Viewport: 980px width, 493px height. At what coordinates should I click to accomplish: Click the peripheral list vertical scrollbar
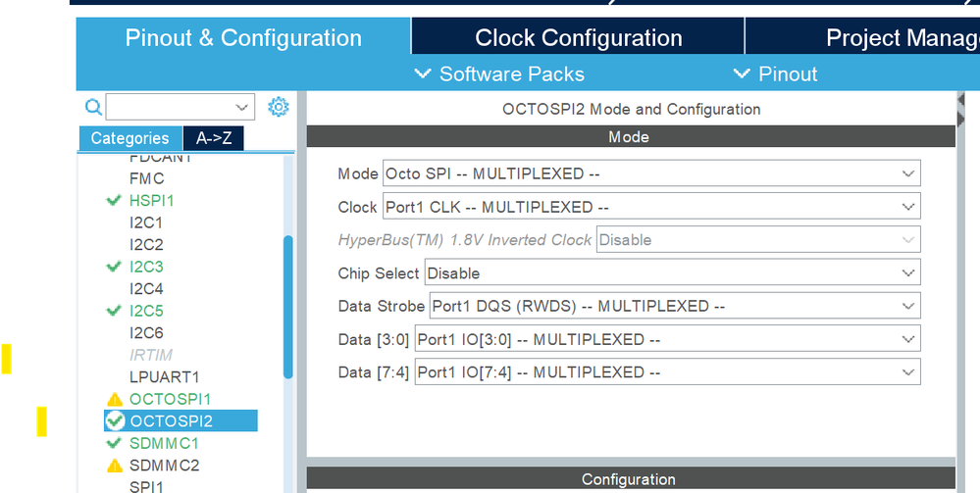coord(288,307)
